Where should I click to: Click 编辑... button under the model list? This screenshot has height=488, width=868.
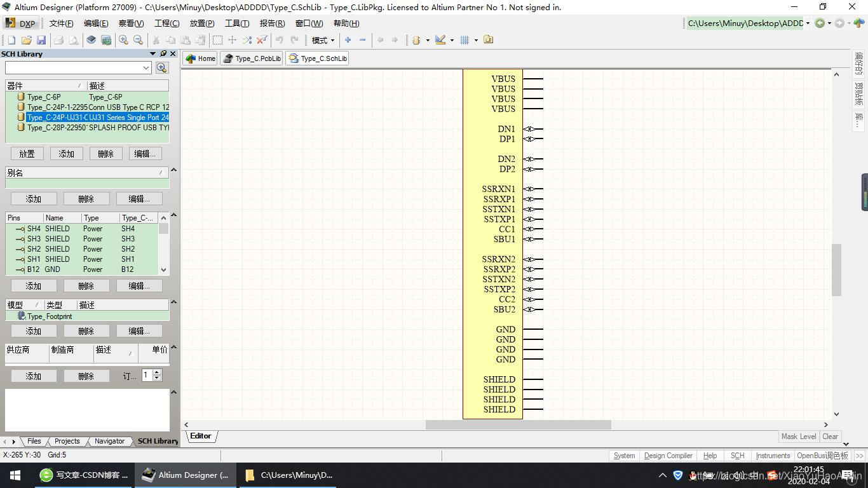[139, 331]
